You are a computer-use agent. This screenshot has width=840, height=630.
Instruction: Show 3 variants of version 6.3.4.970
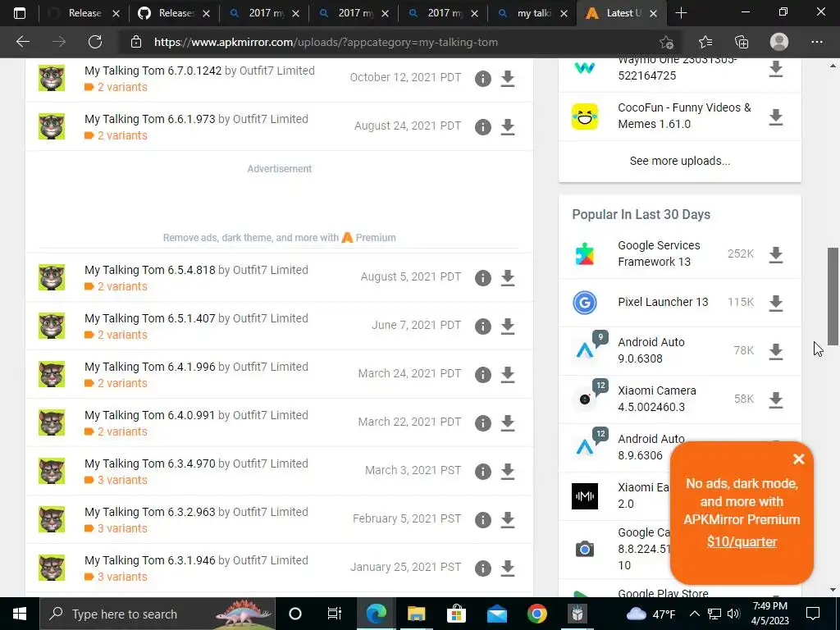[x=116, y=480]
